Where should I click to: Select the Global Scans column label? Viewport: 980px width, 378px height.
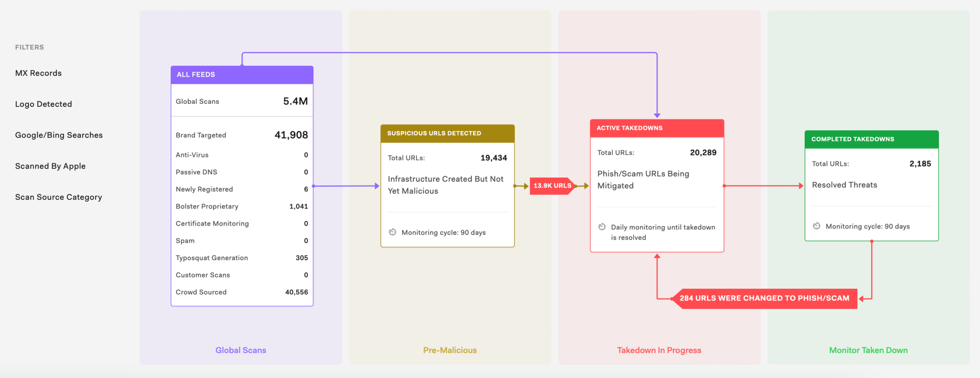[x=240, y=350]
